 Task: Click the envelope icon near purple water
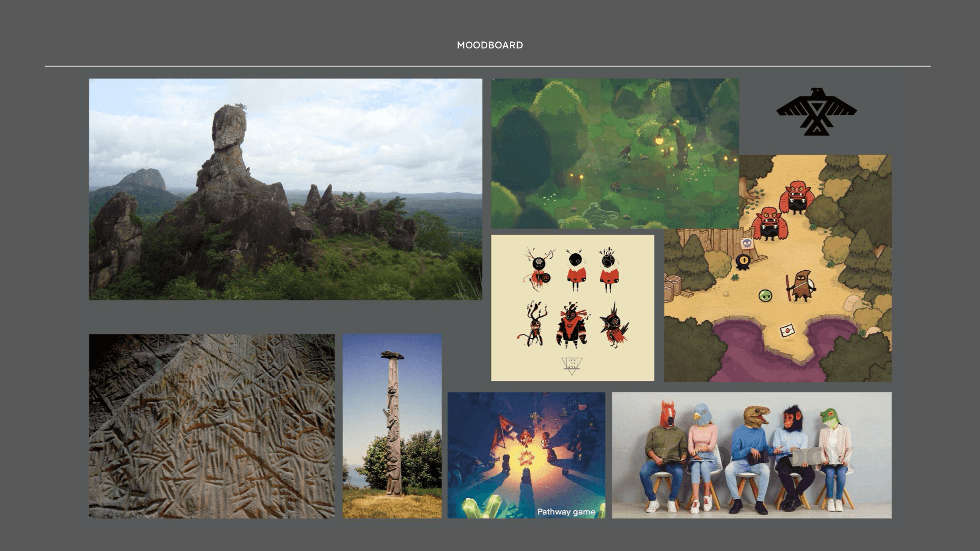pyautogui.click(x=787, y=330)
